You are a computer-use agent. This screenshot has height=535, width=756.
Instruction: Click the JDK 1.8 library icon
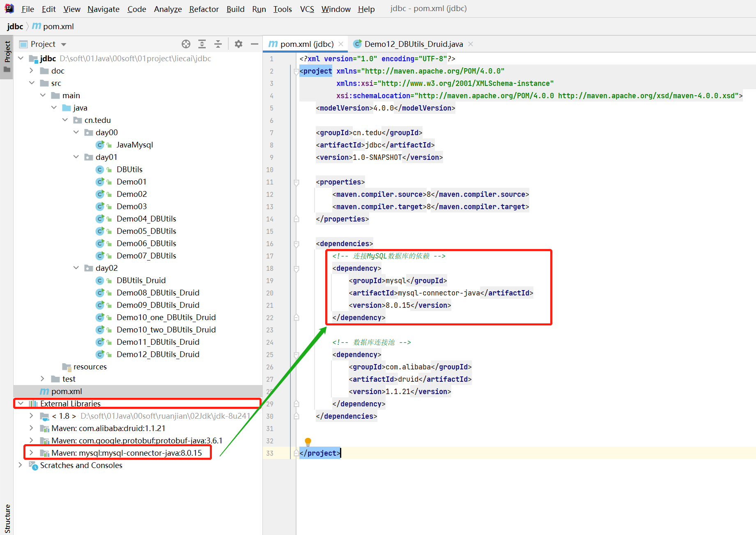click(44, 416)
